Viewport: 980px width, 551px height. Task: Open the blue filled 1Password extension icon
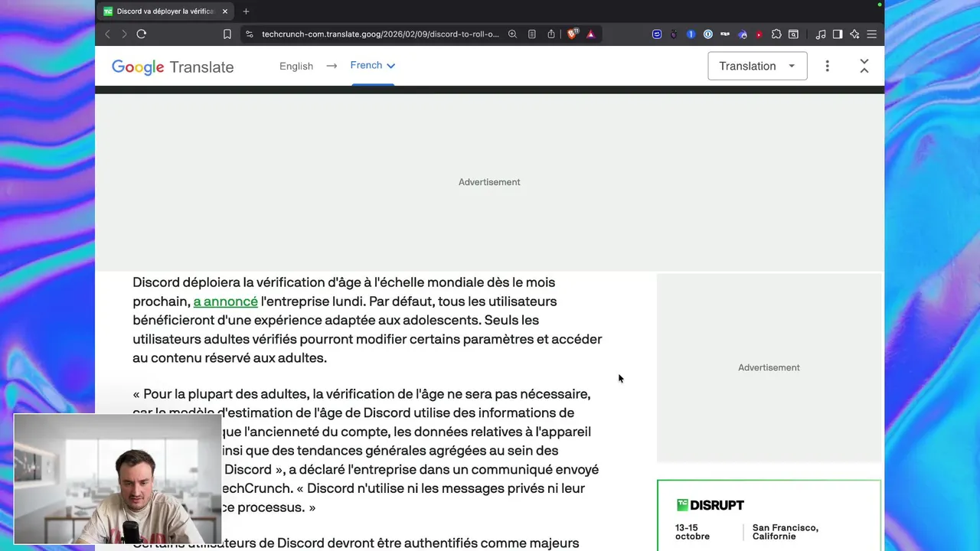click(x=691, y=34)
